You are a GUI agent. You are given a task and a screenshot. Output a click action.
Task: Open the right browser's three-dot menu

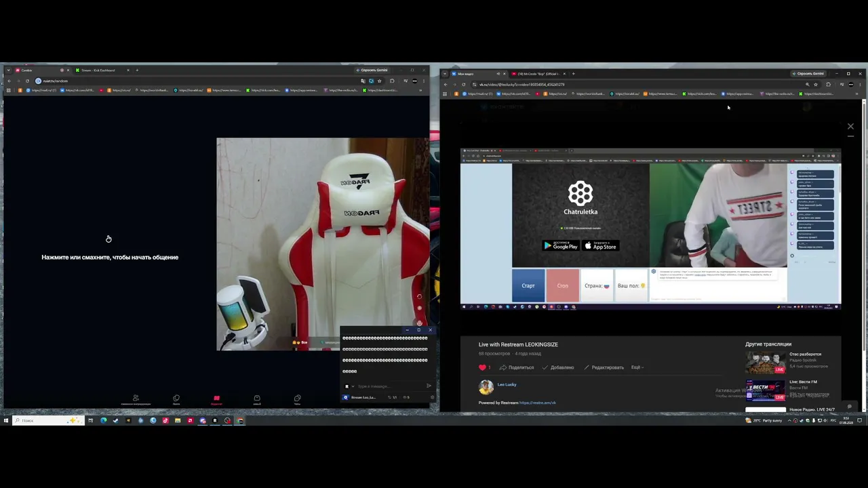[x=861, y=85]
